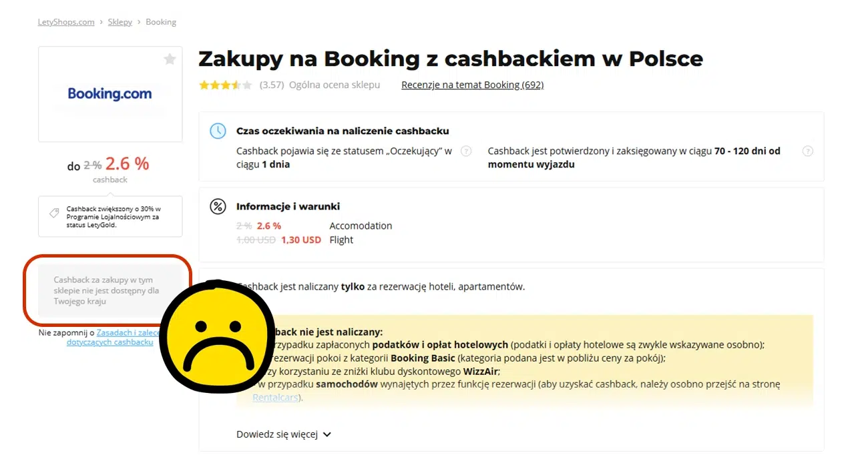Click the Booking.com logo
This screenshot has height=457, width=868.
110,93
